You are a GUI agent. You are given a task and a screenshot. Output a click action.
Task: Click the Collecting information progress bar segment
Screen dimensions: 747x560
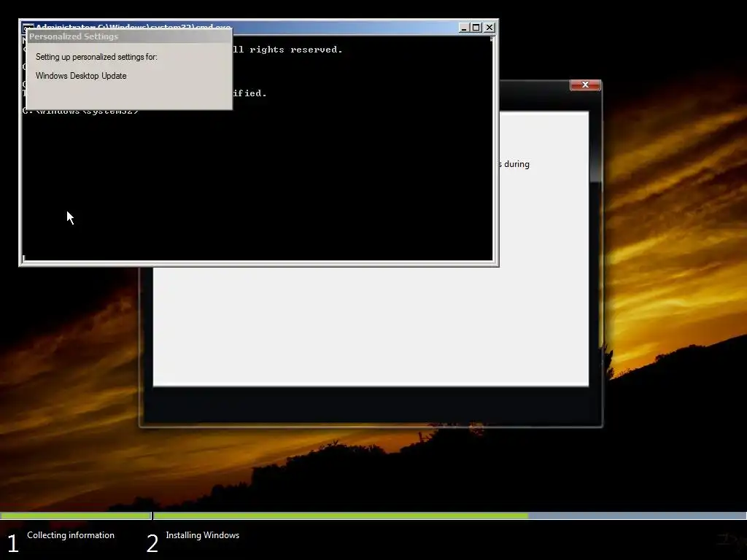pyautogui.click(x=76, y=516)
